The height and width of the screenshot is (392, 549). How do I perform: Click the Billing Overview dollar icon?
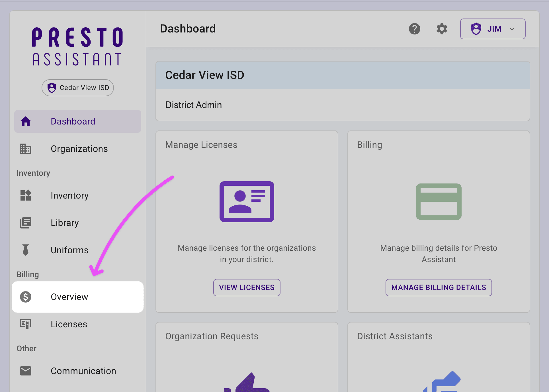click(26, 297)
